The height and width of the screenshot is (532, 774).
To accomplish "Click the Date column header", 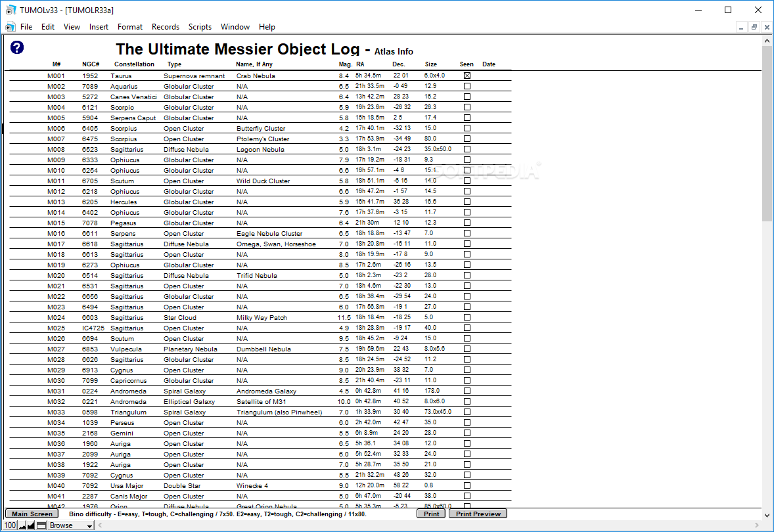I will 489,64.
